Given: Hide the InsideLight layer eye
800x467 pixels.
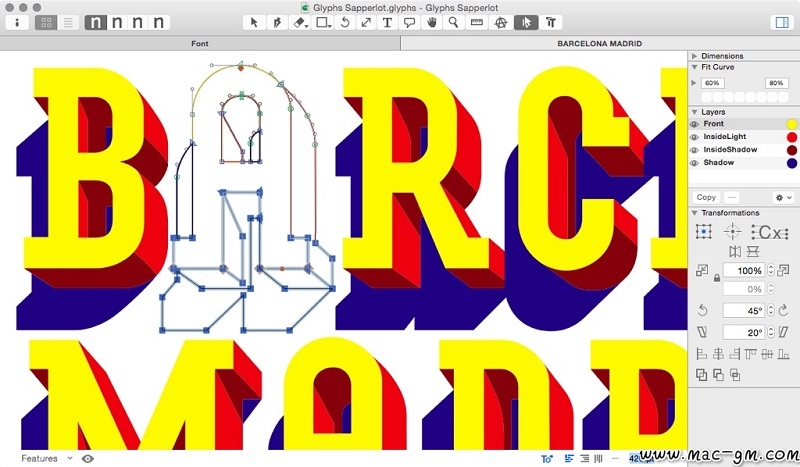Looking at the screenshot, I should point(695,137).
